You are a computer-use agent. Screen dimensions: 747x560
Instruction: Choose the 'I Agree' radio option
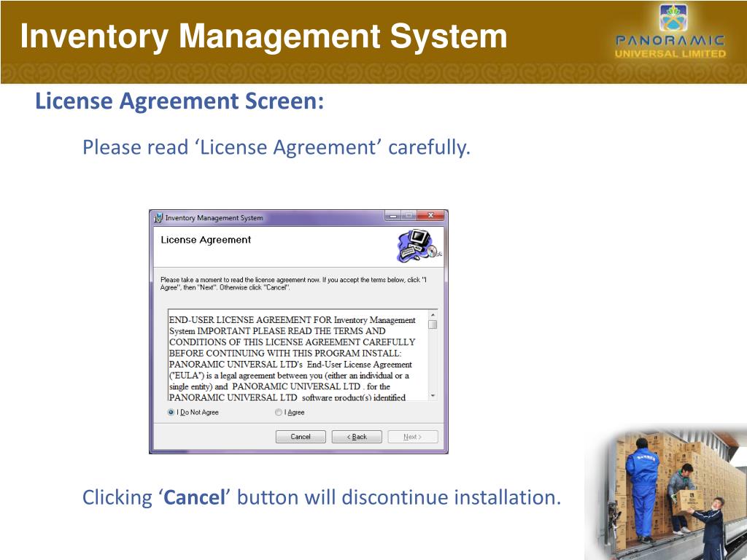click(279, 413)
